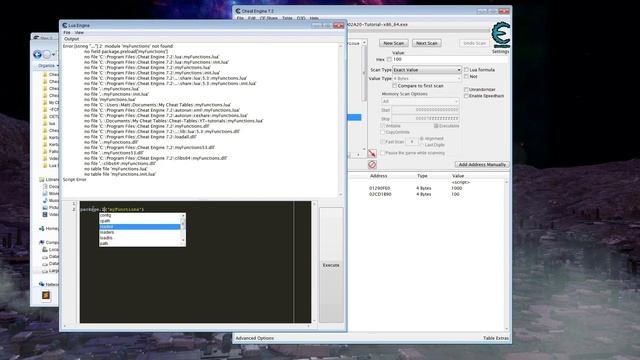Screen dimensions: 640x360
Task: Choose 'config' in autocomplete list
Action: tap(139, 215)
